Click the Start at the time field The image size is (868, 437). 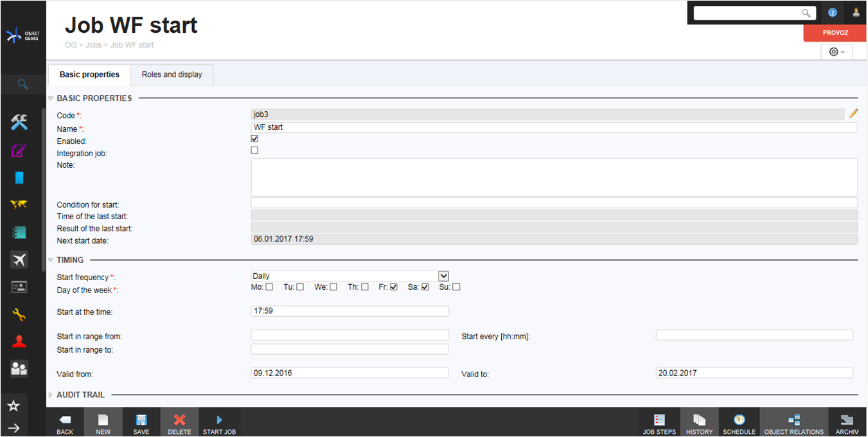[350, 310]
